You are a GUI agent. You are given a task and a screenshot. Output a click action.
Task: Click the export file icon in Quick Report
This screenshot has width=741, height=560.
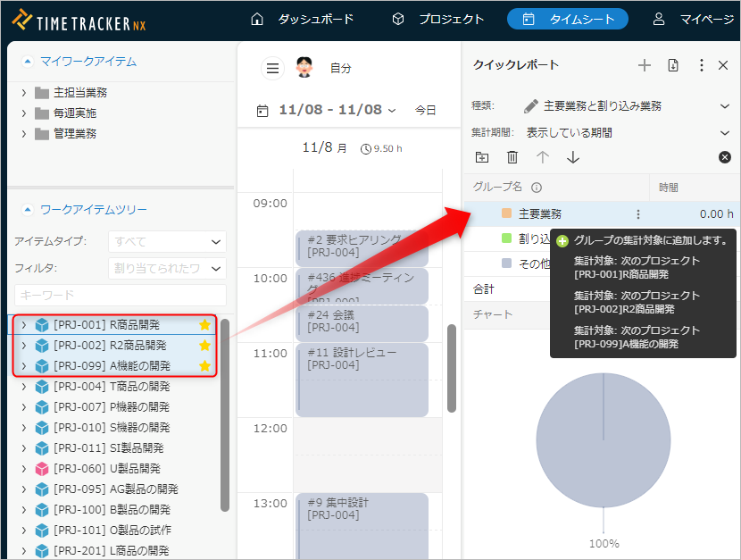click(673, 65)
